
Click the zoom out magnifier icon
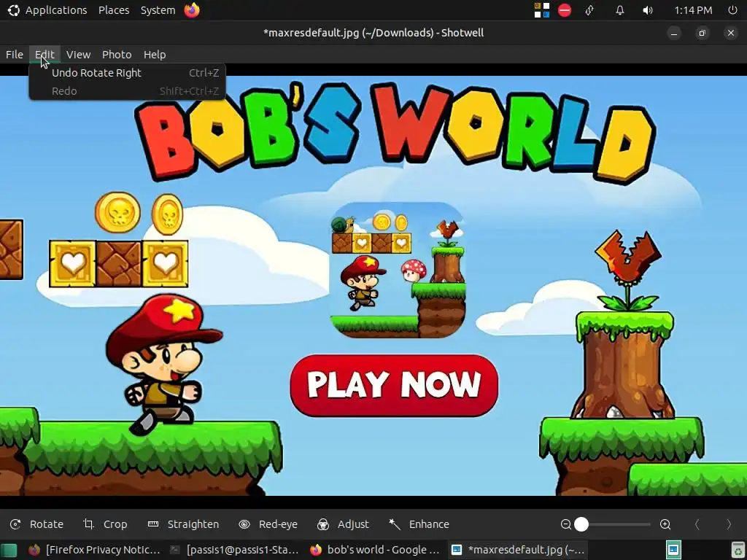click(x=566, y=524)
